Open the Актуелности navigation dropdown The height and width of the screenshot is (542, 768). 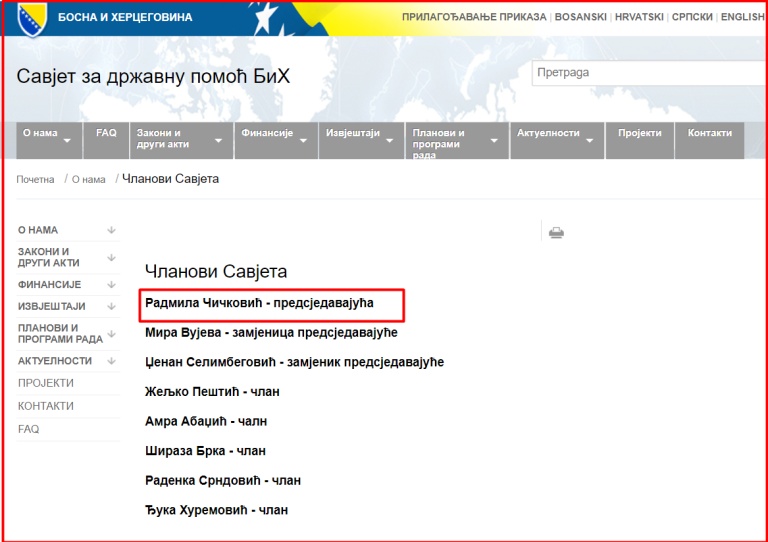[x=556, y=140]
